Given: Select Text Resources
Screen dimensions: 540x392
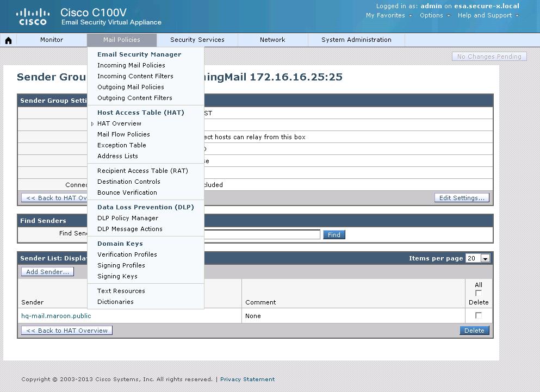Looking at the screenshot, I should (x=121, y=291).
